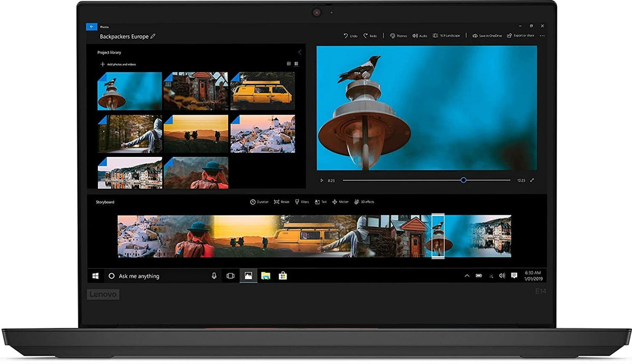Open Export or share

(x=520, y=36)
